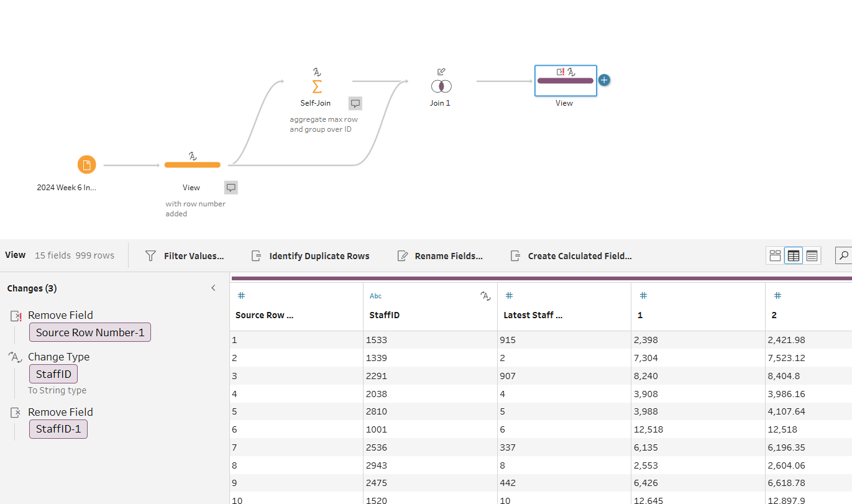Viewport: 852px width, 504px height.
Task: Click StaffID column's change type icon
Action: [485, 296]
